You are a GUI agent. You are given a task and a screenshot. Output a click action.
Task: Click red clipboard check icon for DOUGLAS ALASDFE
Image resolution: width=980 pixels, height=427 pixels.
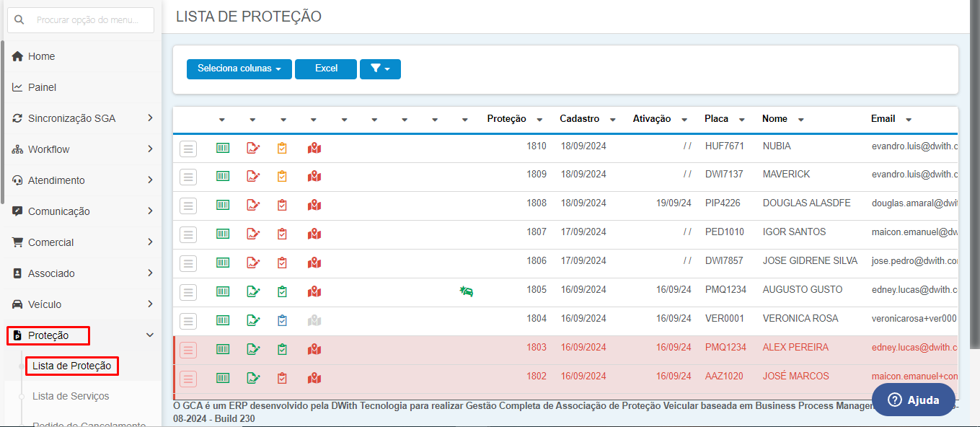[282, 205]
